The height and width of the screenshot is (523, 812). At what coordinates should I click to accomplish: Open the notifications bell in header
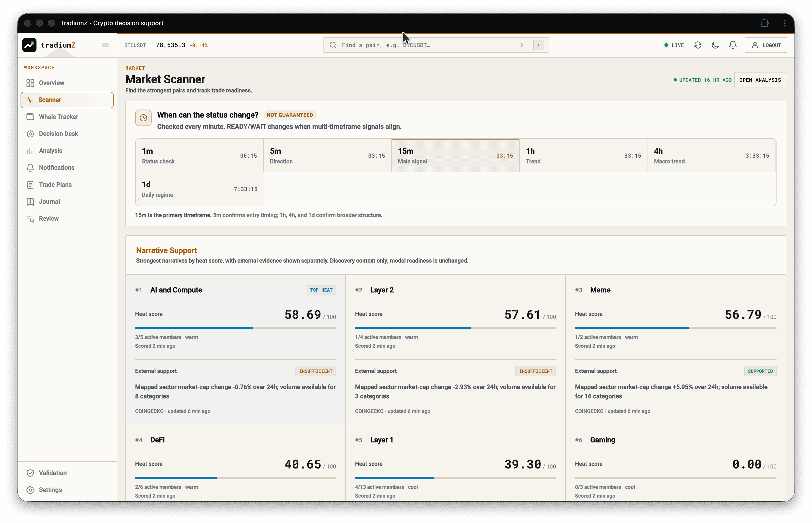(733, 45)
